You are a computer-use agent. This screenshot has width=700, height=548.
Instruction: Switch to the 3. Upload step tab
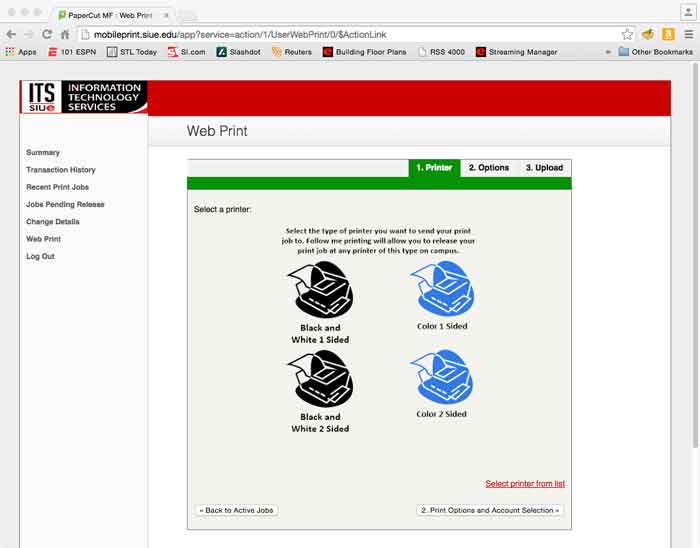pos(544,168)
